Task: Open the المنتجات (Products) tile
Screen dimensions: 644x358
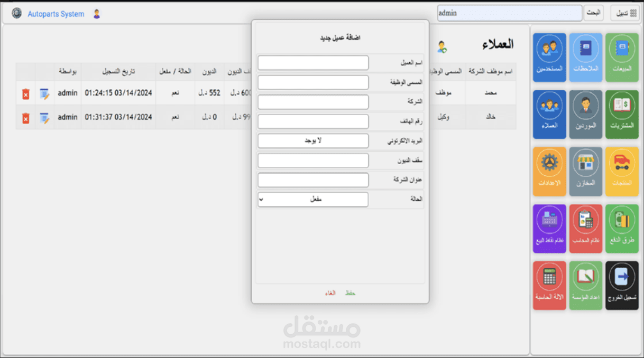Action: coord(622,172)
